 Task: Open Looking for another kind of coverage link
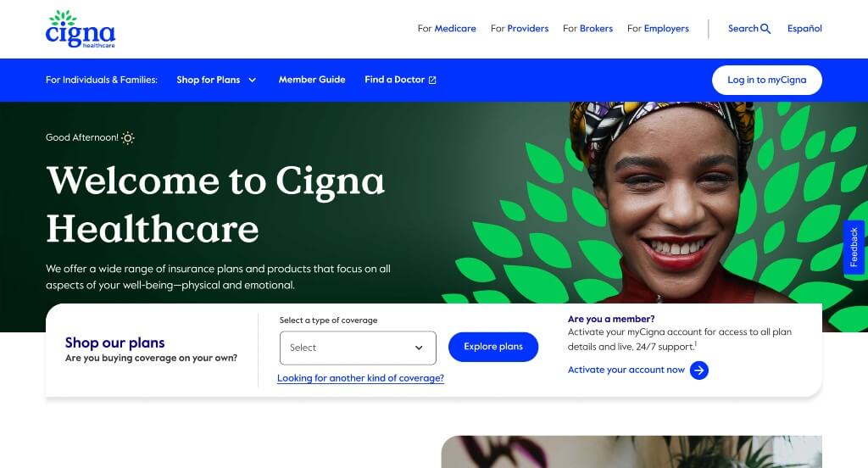[360, 378]
